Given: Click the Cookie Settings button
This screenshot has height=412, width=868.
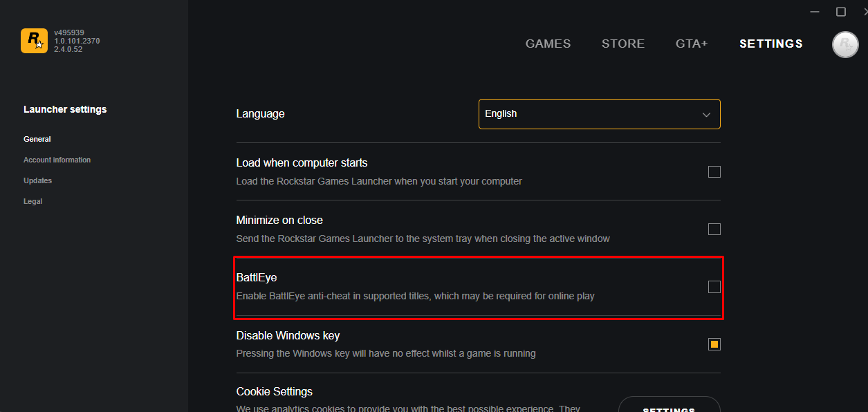Looking at the screenshot, I should [669, 406].
